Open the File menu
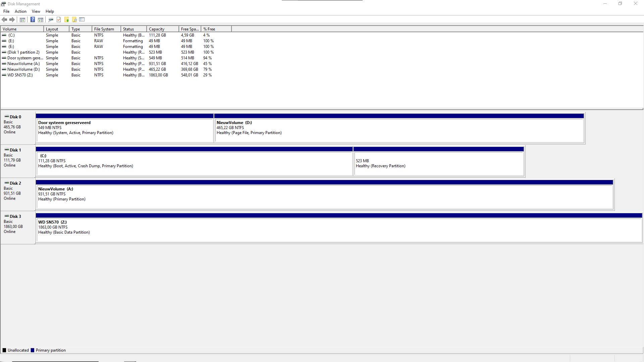644x362 pixels. [6, 11]
